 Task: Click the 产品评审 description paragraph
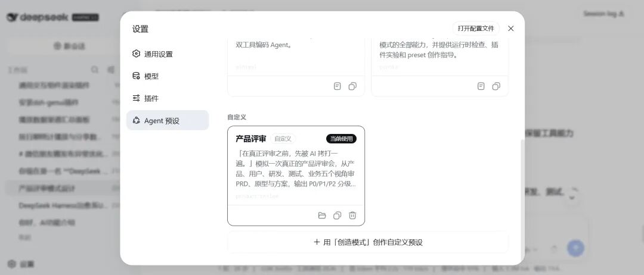(296, 169)
